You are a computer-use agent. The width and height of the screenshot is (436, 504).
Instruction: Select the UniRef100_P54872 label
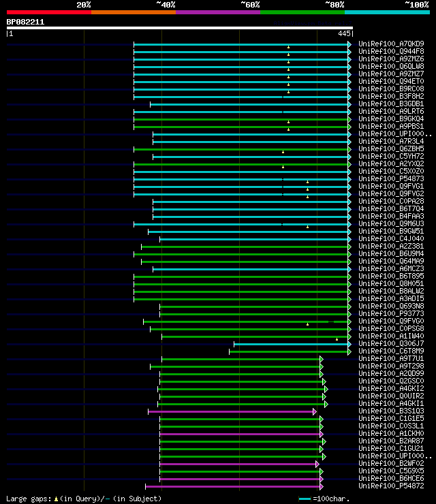pos(391,486)
